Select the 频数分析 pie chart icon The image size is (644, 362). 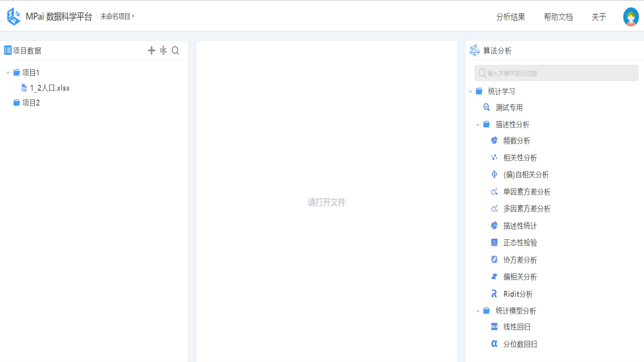(494, 140)
